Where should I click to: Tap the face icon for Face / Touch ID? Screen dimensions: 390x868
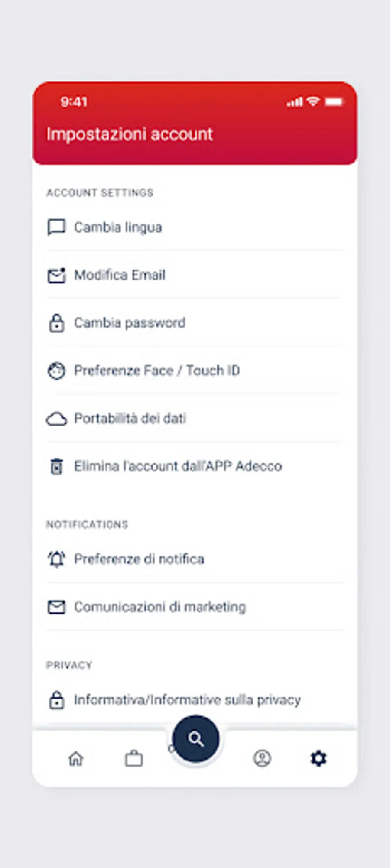(x=56, y=371)
